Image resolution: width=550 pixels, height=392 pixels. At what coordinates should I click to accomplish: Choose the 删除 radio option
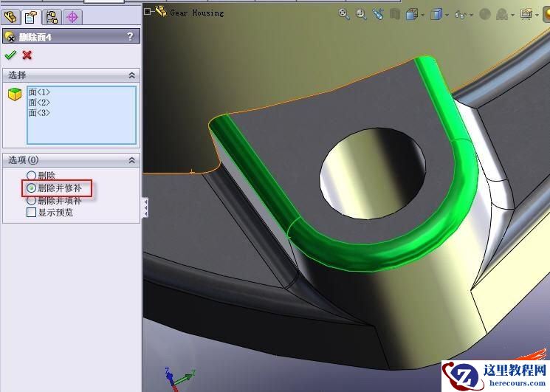click(x=31, y=175)
